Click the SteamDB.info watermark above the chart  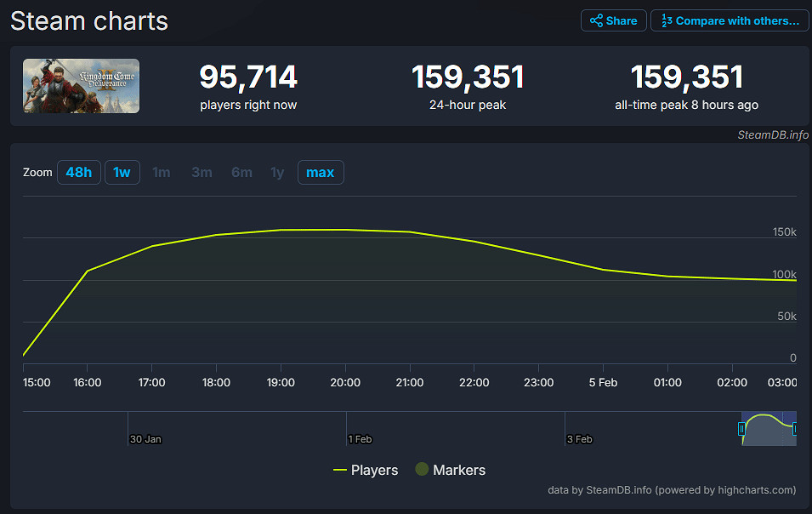click(773, 134)
